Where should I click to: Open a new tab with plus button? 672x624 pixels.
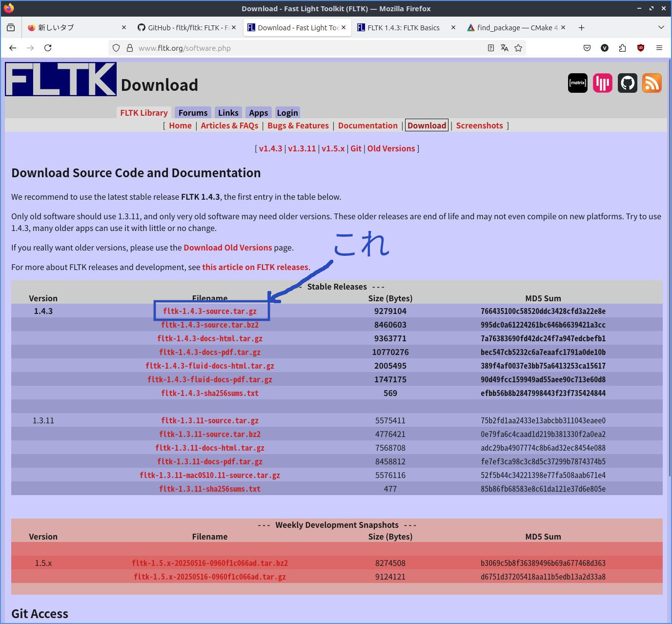[x=581, y=28]
